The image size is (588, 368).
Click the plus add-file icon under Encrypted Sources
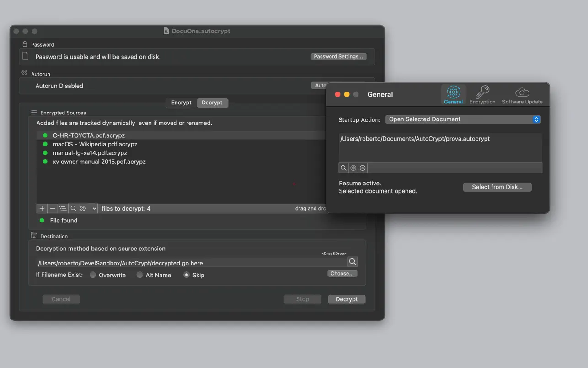pyautogui.click(x=42, y=208)
